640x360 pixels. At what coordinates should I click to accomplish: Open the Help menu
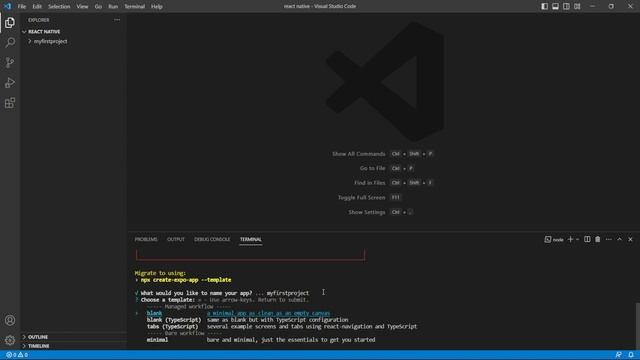pyautogui.click(x=157, y=7)
